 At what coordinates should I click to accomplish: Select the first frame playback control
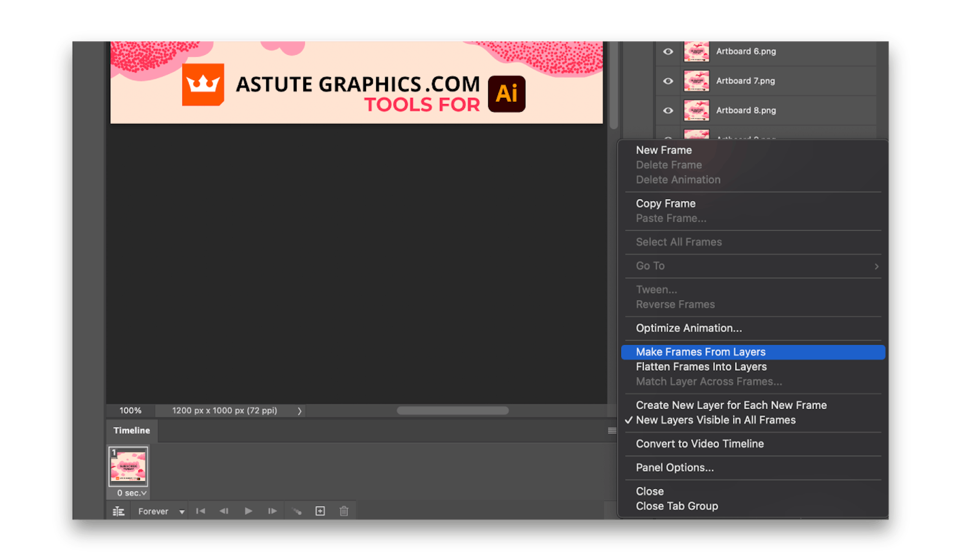coord(201,511)
